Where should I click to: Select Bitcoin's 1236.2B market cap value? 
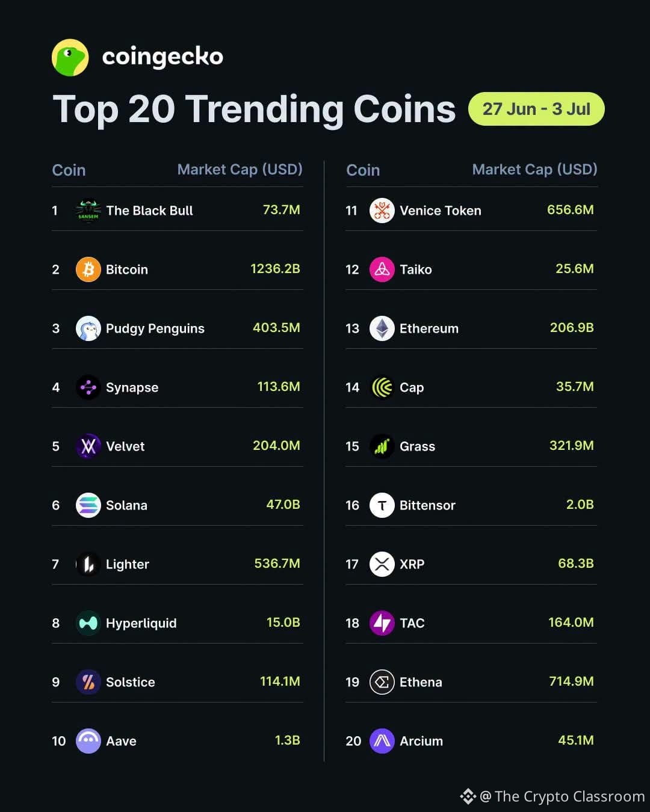[x=275, y=269]
